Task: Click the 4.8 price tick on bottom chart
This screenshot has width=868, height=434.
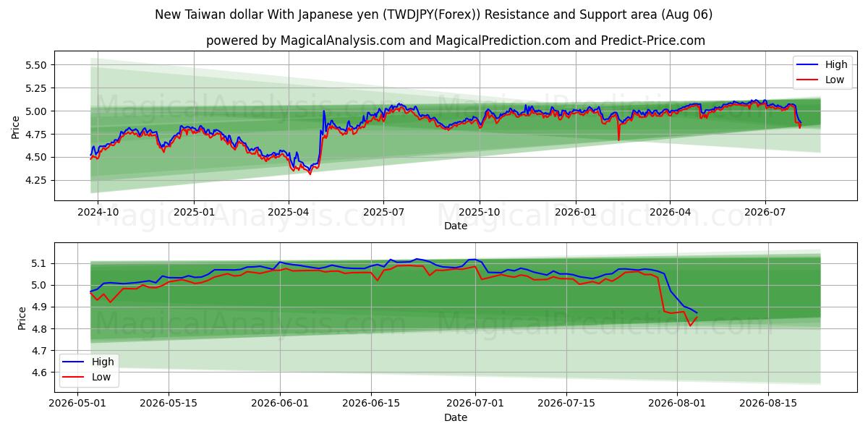Action: 39,329
